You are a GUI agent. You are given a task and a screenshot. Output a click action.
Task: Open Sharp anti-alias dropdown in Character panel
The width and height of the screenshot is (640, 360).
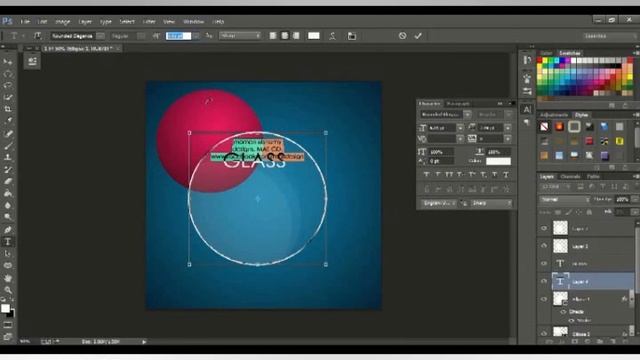(x=491, y=203)
